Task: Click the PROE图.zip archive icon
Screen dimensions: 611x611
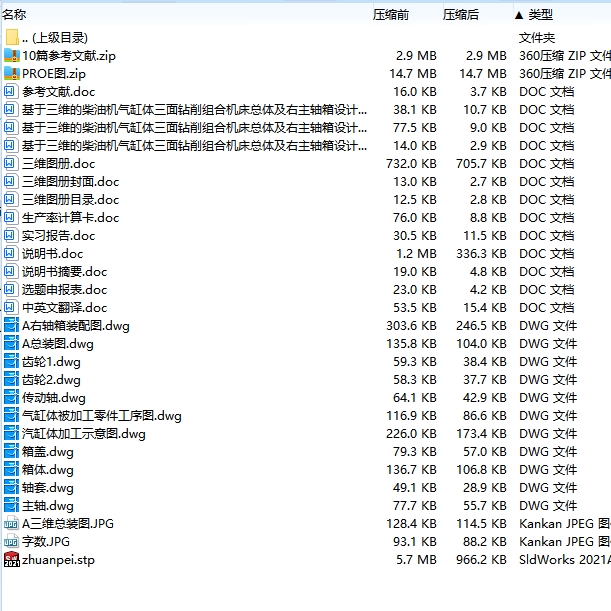Action: pyautogui.click(x=11, y=73)
